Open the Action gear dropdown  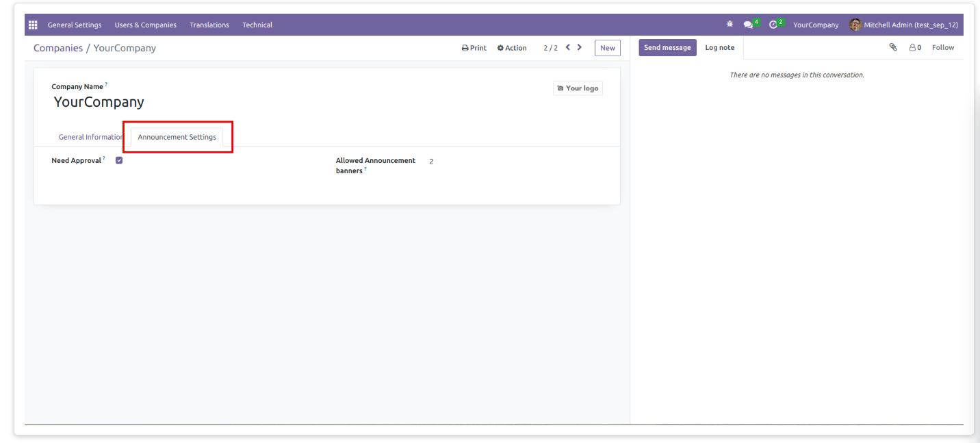512,48
